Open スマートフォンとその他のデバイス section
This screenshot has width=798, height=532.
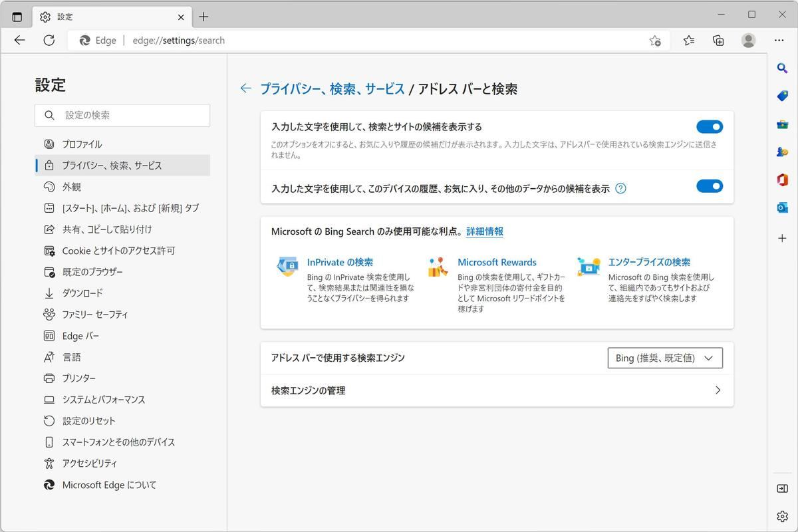pyautogui.click(x=122, y=442)
